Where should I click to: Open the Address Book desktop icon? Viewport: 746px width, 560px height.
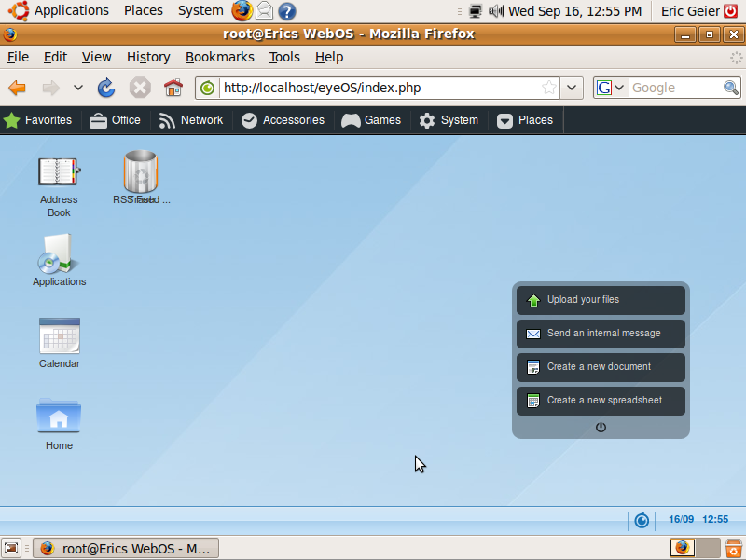(x=59, y=172)
